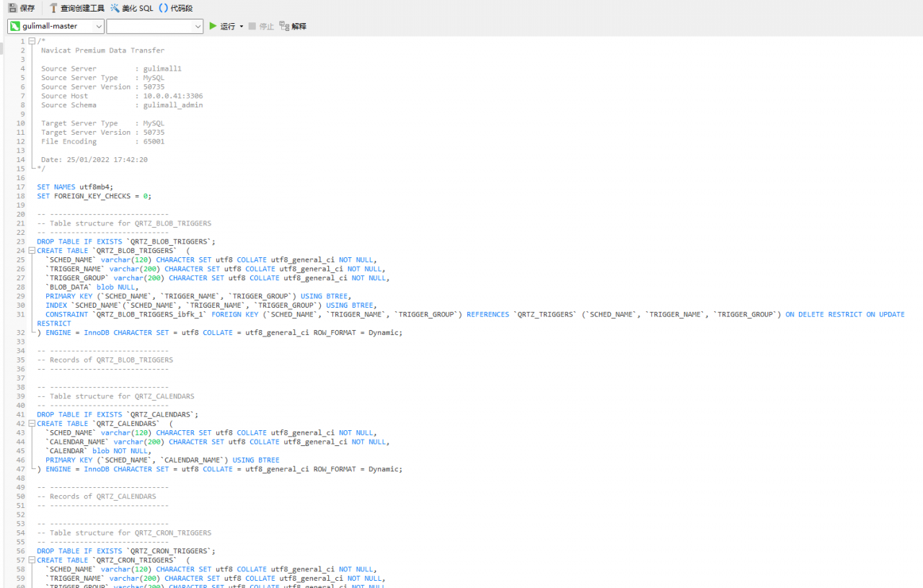The height and width of the screenshot is (588, 923).
Task: Click the 停止 stop button
Action: [261, 26]
